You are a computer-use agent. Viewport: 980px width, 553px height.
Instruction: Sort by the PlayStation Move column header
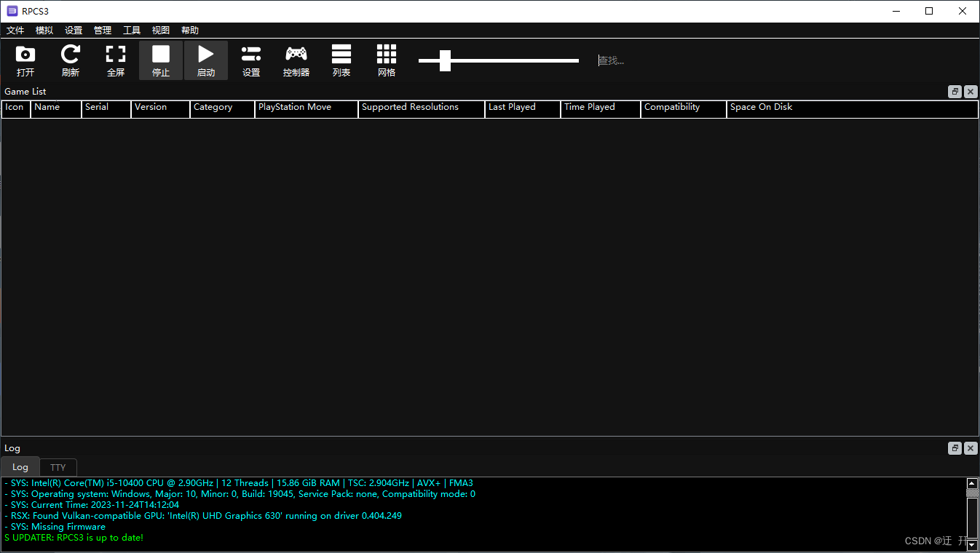point(307,108)
